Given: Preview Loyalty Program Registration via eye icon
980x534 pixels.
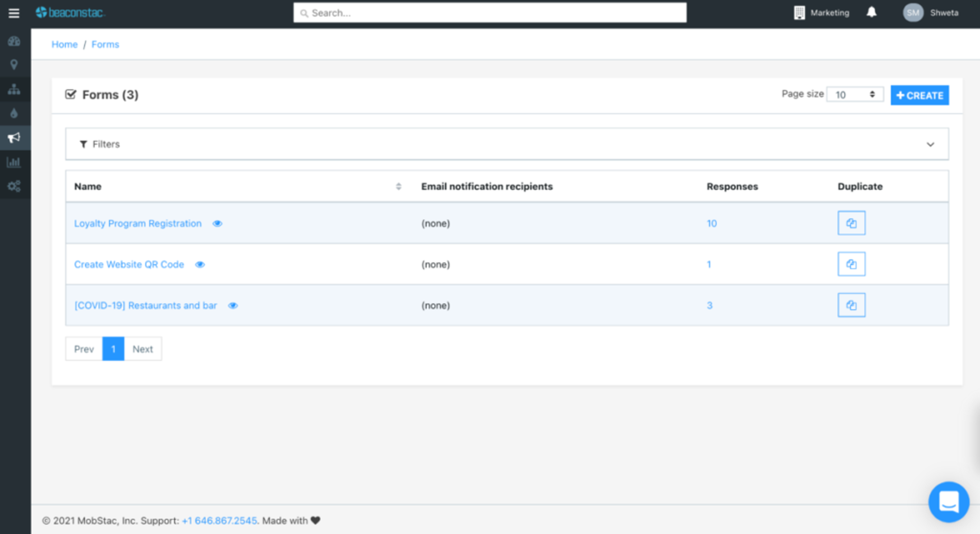Looking at the screenshot, I should point(217,224).
